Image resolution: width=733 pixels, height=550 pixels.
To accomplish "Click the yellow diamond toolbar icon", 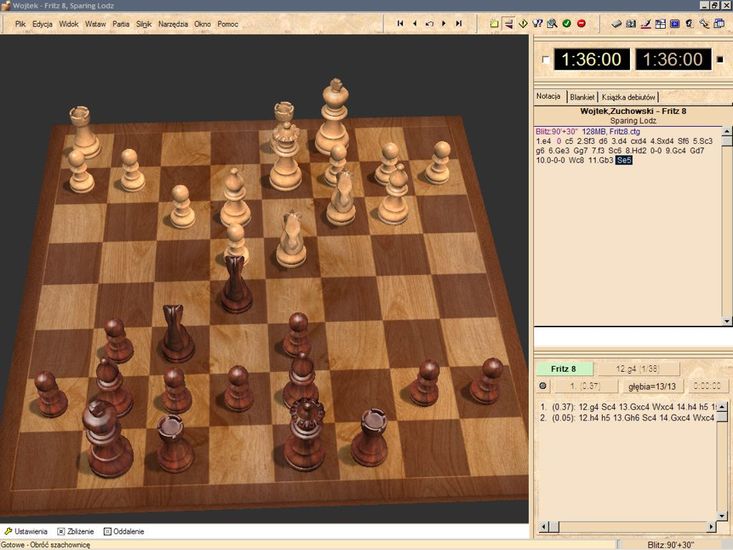I will point(523,22).
